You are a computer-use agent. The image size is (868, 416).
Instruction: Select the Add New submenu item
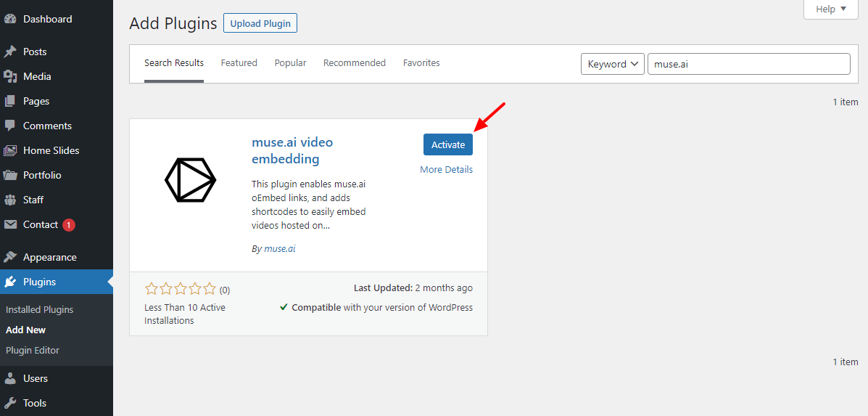tap(25, 330)
